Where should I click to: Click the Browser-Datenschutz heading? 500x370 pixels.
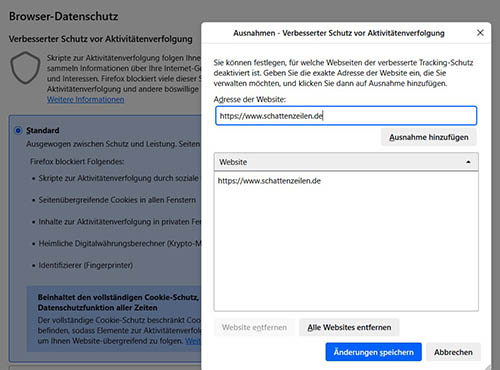63,16
